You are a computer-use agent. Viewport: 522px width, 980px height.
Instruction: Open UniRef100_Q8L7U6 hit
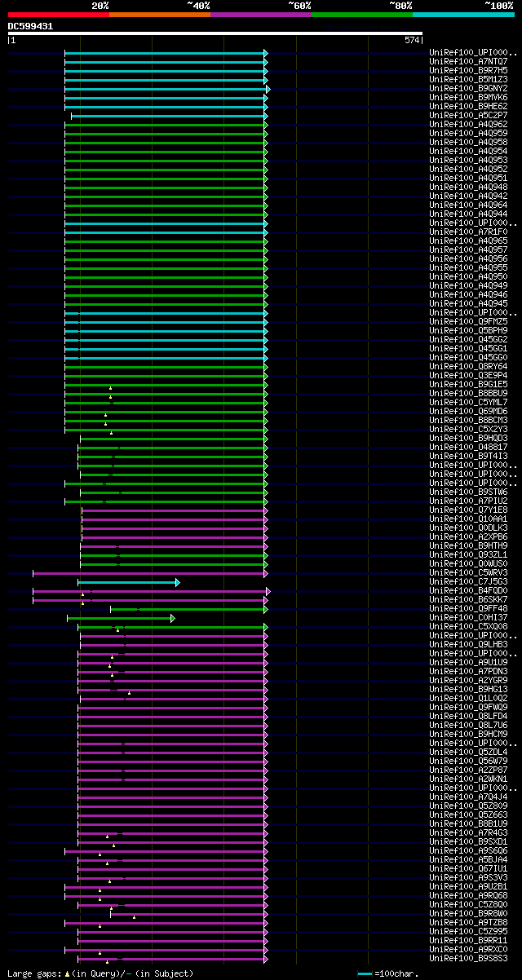[468, 725]
